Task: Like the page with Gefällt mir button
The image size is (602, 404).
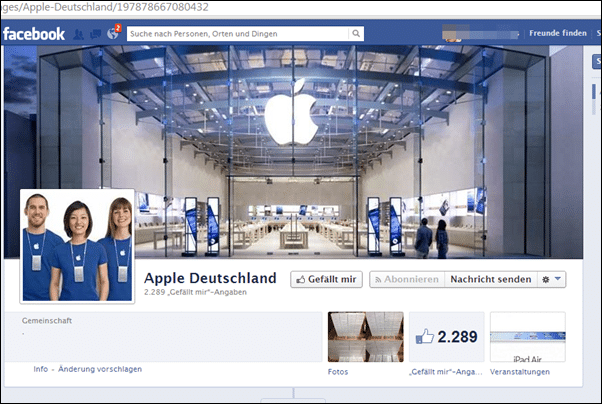Action: click(x=326, y=279)
